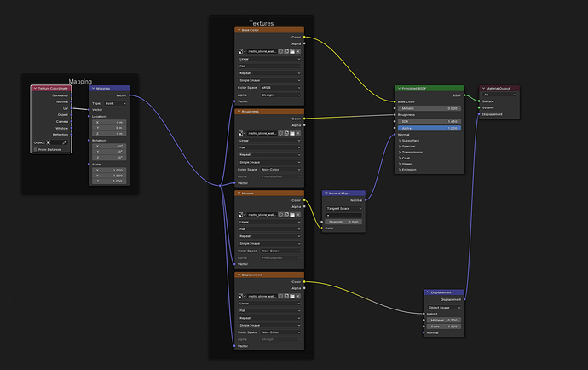588x370 pixels.
Task: Expand the Sheen panel in Principled BSDF
Action: tap(400, 164)
